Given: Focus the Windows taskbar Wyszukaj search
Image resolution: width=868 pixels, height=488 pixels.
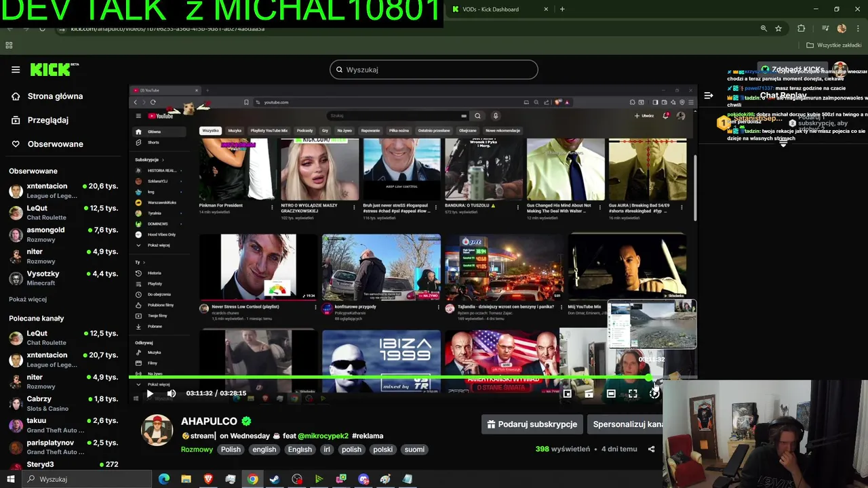Looking at the screenshot, I should [x=88, y=479].
